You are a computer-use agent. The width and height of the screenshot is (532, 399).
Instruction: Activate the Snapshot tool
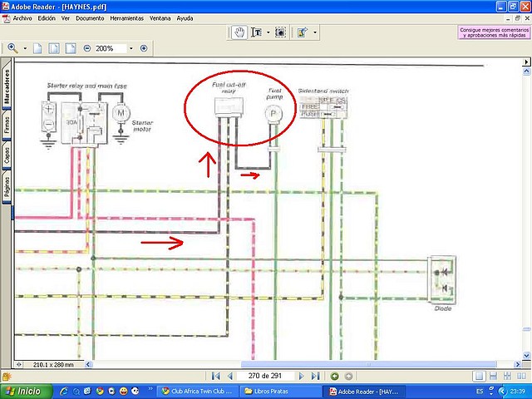point(280,32)
